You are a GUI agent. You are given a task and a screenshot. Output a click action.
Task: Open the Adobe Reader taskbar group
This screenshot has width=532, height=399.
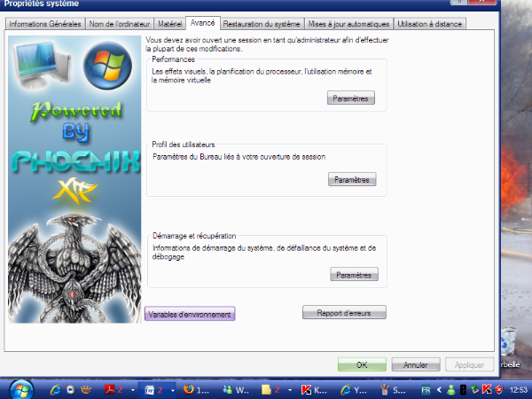pyautogui.click(x=114, y=390)
